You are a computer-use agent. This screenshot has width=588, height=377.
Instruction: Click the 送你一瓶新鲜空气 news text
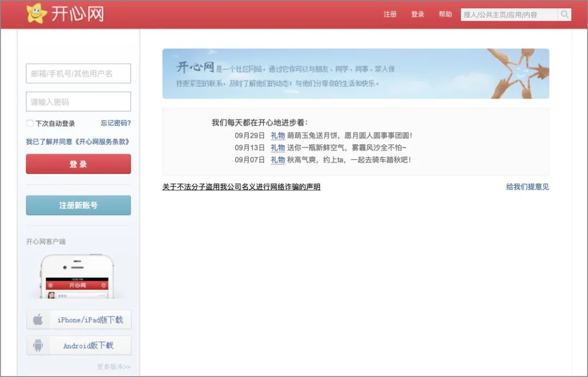click(x=347, y=147)
